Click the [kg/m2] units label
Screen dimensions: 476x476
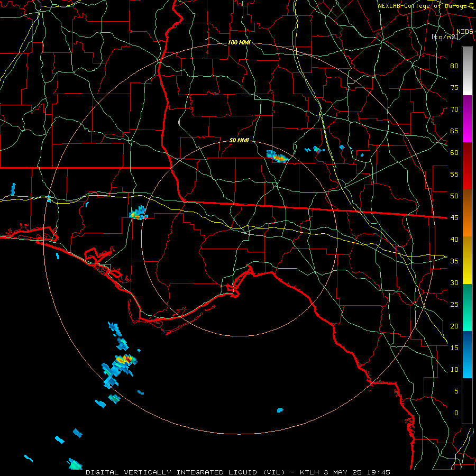pyautogui.click(x=445, y=37)
